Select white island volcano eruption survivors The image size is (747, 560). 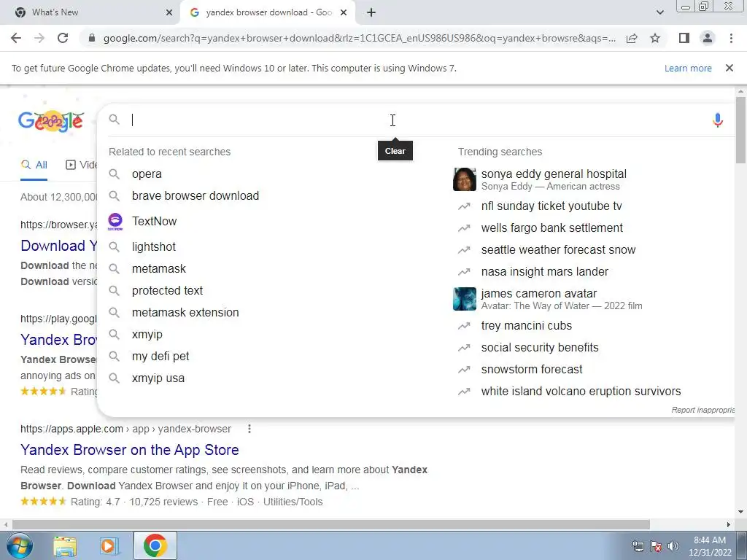click(x=581, y=392)
